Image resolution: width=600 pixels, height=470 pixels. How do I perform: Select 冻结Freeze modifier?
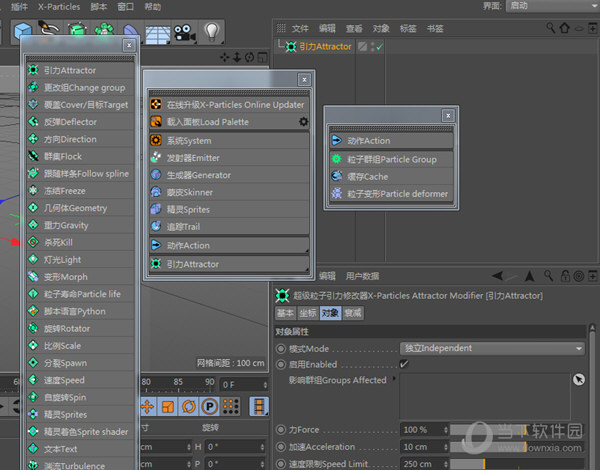coord(80,191)
